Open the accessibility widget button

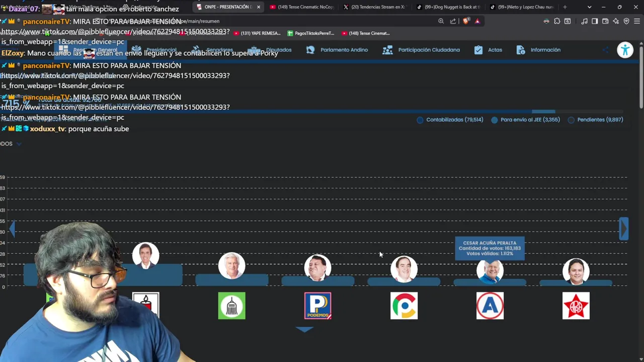[625, 50]
